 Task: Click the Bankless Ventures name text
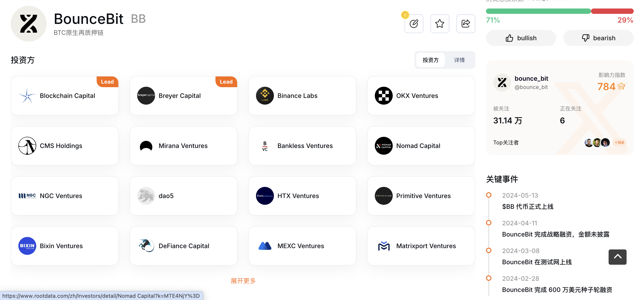click(305, 146)
